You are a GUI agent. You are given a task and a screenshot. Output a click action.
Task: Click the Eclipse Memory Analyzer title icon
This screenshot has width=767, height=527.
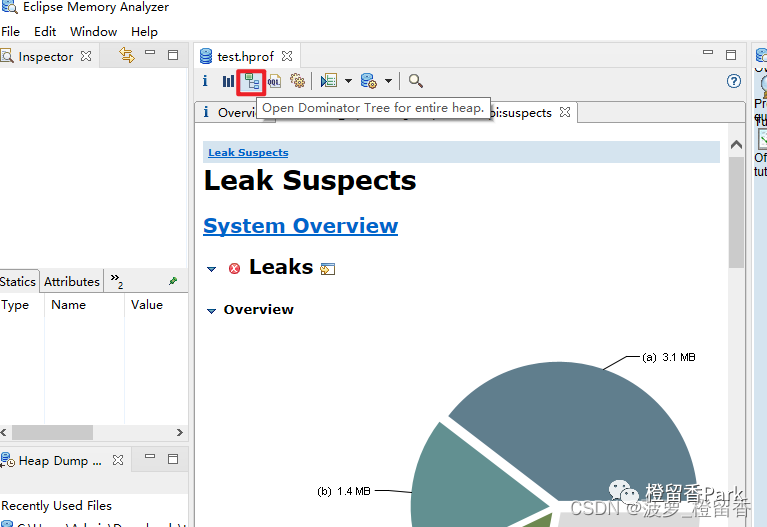[9, 7]
